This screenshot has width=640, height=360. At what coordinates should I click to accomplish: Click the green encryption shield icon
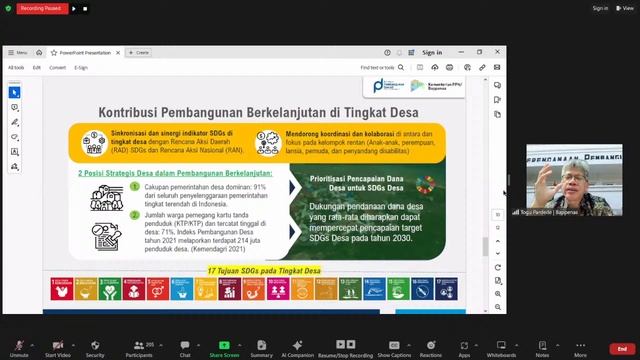point(8,8)
